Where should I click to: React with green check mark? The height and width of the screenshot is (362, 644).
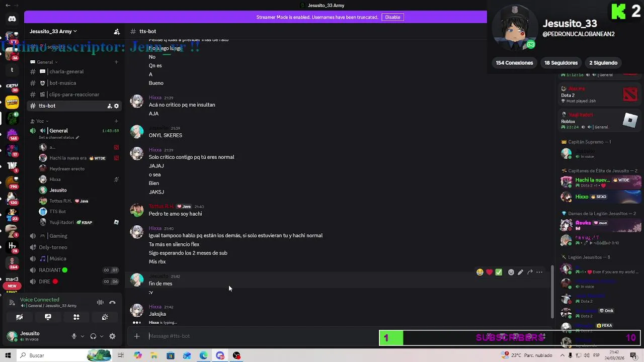499,272
